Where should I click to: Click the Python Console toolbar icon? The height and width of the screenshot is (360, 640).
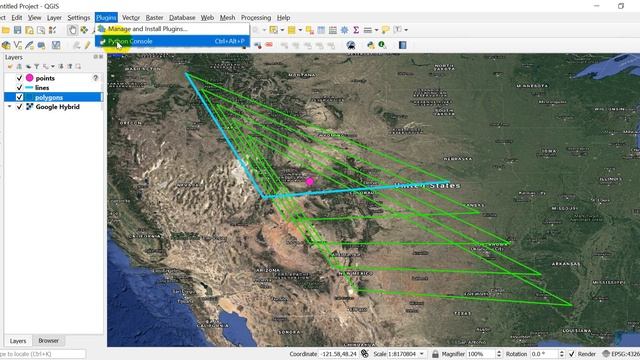point(370,45)
